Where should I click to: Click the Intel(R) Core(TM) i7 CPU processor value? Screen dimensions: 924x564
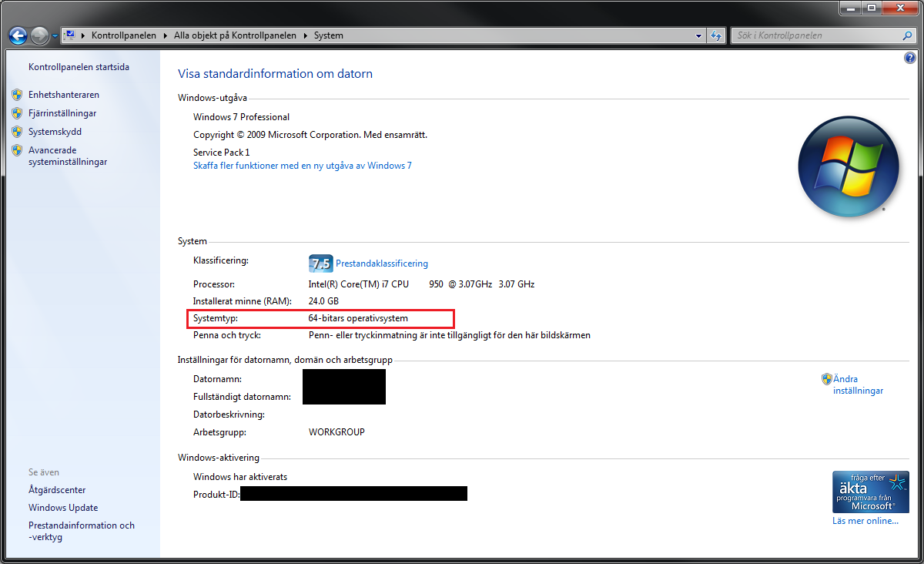pos(421,284)
